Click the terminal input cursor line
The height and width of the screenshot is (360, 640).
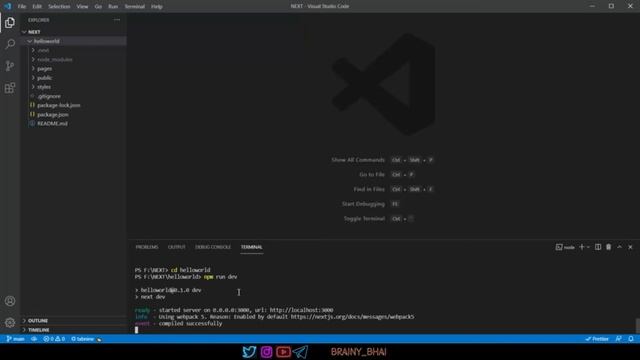coord(137,330)
